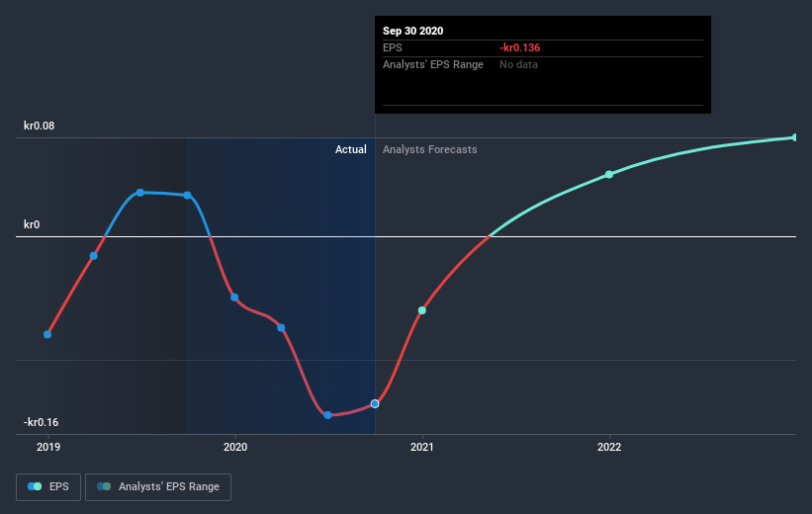Select the 2021 forecast data point

click(422, 310)
